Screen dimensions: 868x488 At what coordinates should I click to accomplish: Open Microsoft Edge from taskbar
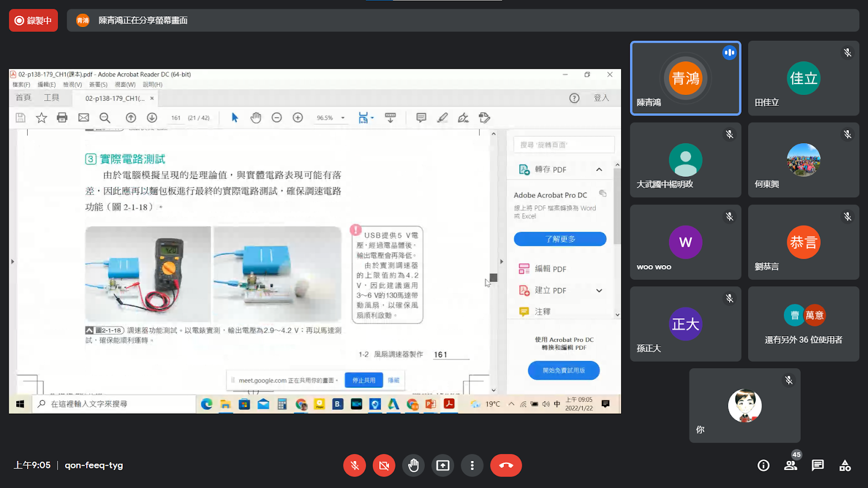(x=206, y=404)
